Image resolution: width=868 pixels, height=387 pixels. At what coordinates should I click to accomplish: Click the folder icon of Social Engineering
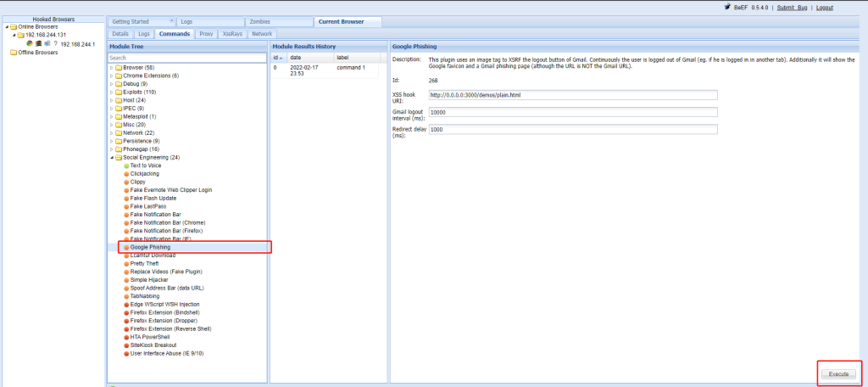tap(119, 158)
